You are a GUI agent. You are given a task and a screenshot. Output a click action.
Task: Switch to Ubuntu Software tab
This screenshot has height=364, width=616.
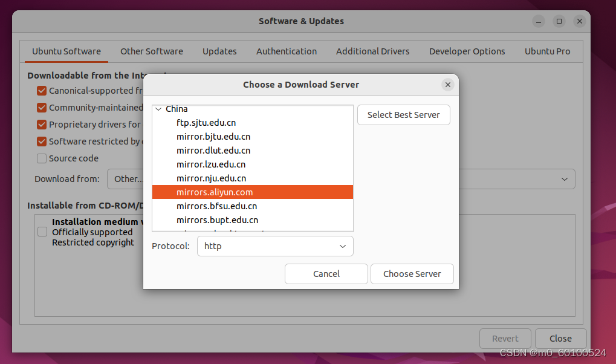(x=66, y=51)
